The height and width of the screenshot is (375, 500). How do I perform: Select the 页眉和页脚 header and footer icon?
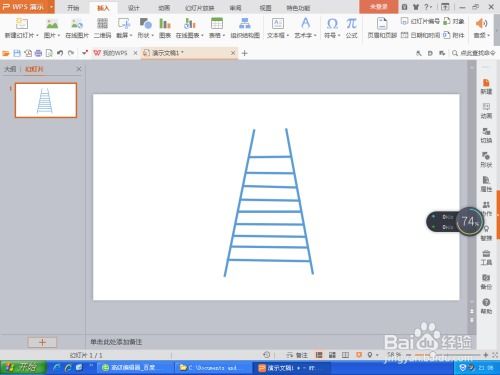coord(382,27)
